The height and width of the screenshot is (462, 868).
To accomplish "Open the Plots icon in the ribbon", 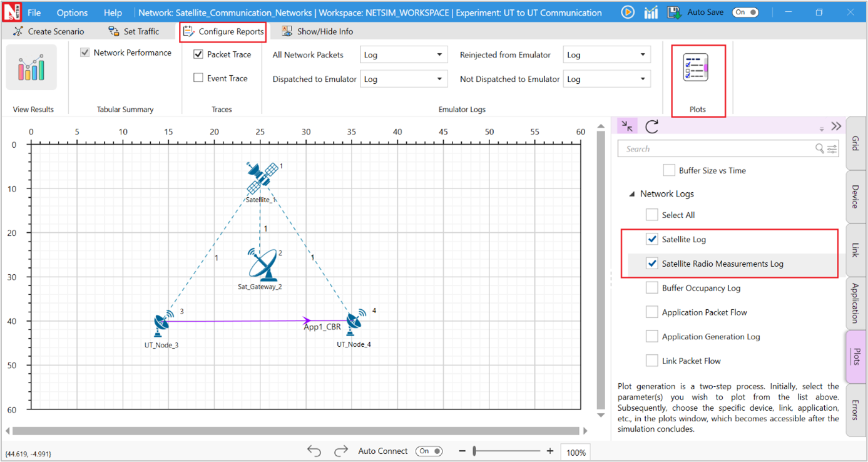I will (x=696, y=68).
